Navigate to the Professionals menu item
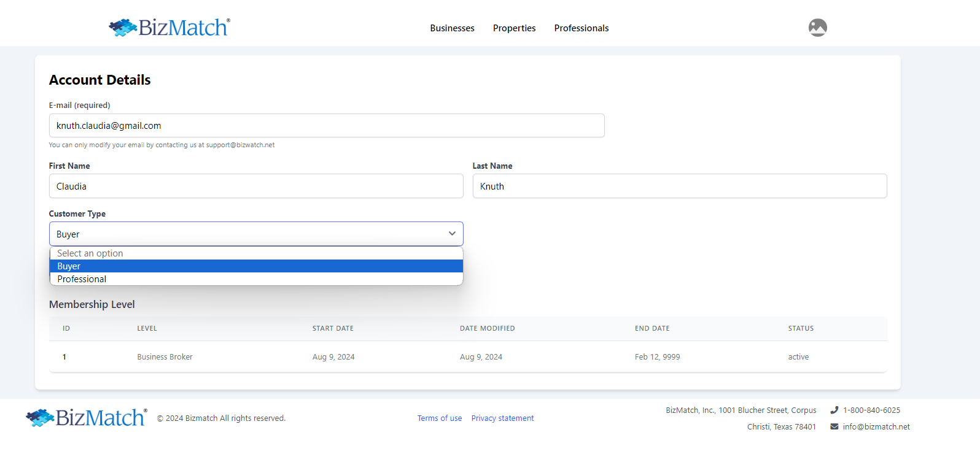Image resolution: width=980 pixels, height=462 pixels. click(581, 28)
